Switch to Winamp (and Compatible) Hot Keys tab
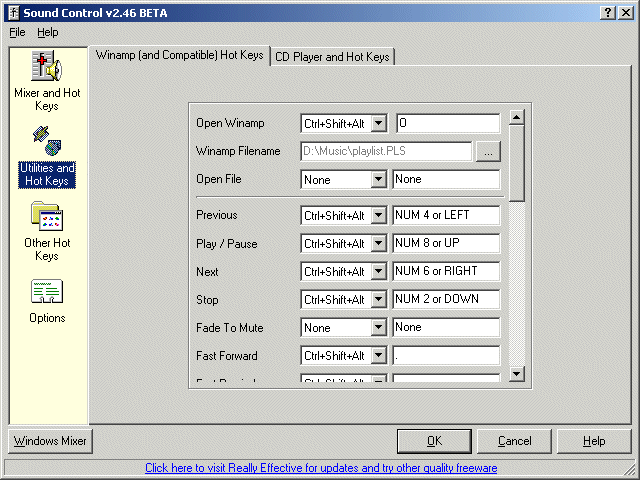 pos(179,55)
